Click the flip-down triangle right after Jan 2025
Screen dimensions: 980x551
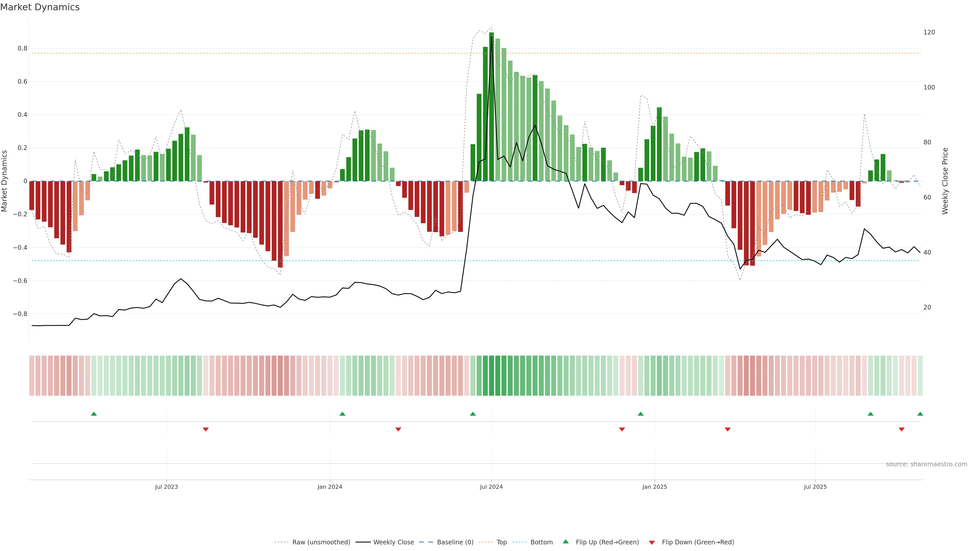coord(728,429)
